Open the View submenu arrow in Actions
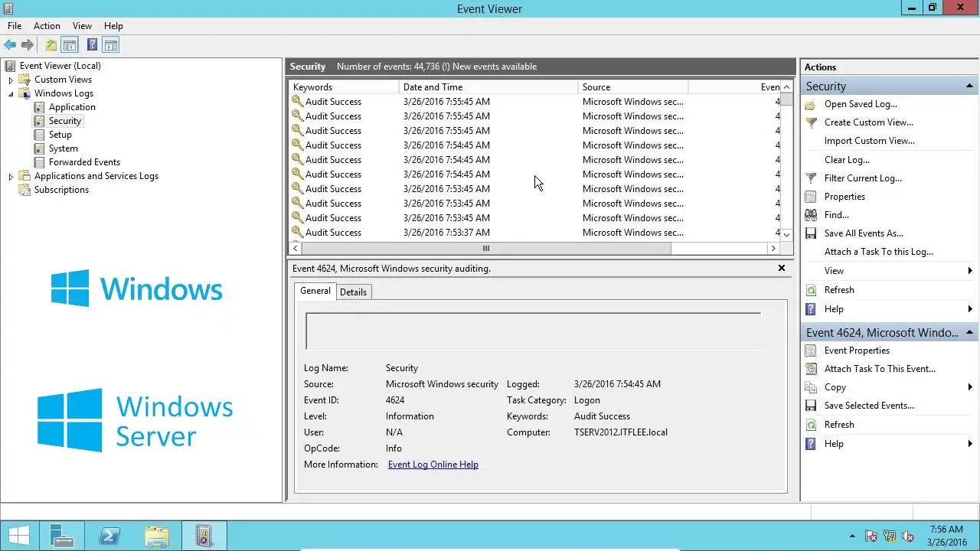980x551 pixels. point(970,271)
